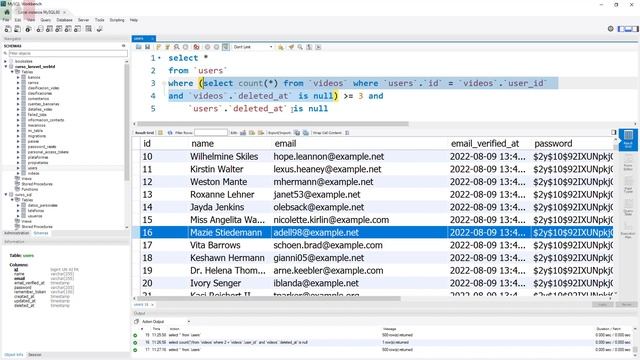640x360 pixels.
Task: Click the find magnifier icon in editor toolbar
Action: (300, 47)
